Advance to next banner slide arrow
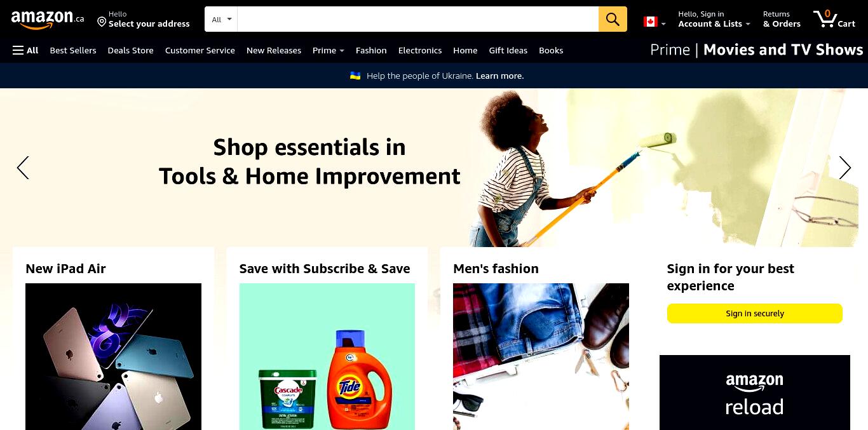The width and height of the screenshot is (868, 430). [844, 168]
